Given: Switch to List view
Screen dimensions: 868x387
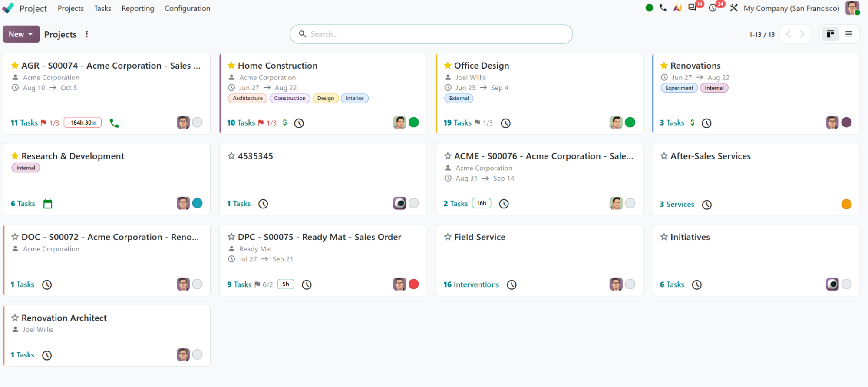Looking at the screenshot, I should coord(849,34).
